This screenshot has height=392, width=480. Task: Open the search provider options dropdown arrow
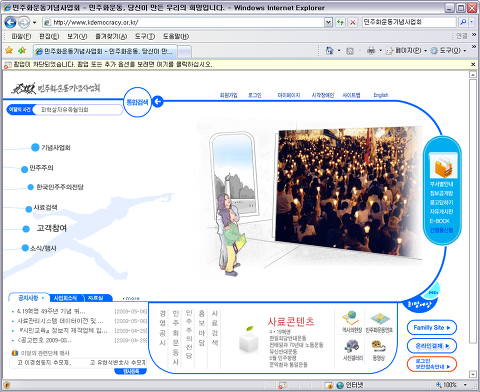point(471,22)
